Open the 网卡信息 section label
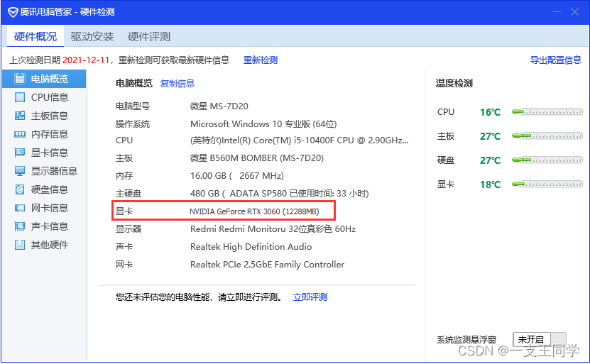This screenshot has width=590, height=364. (x=50, y=208)
